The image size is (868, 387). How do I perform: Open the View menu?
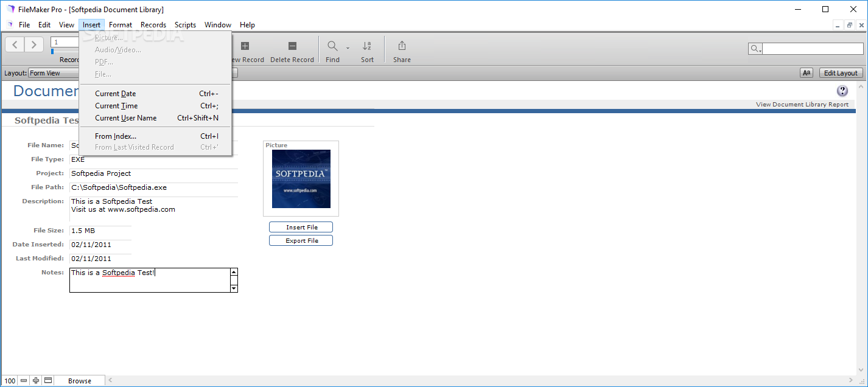tap(66, 25)
